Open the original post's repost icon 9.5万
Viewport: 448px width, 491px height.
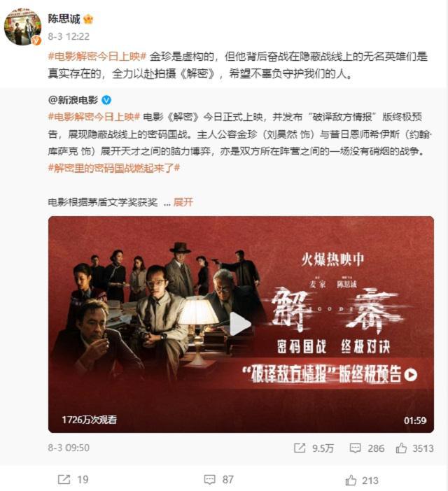(314, 448)
